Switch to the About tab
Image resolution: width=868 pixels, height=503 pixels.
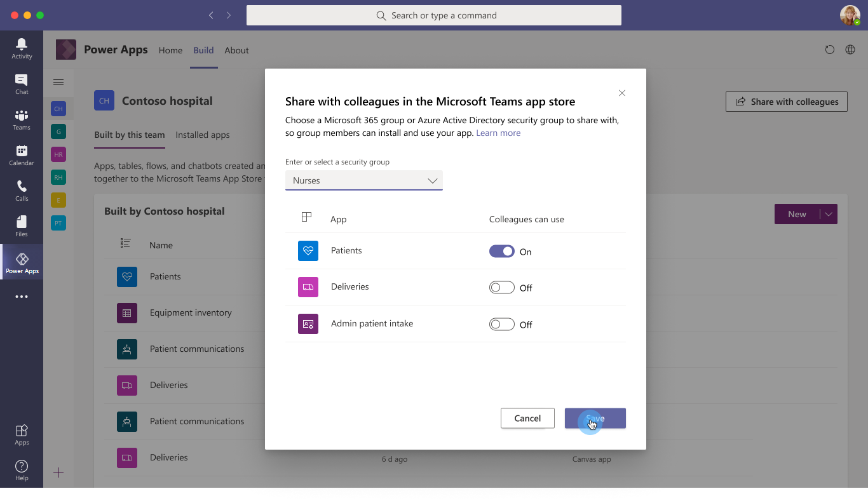tap(236, 50)
